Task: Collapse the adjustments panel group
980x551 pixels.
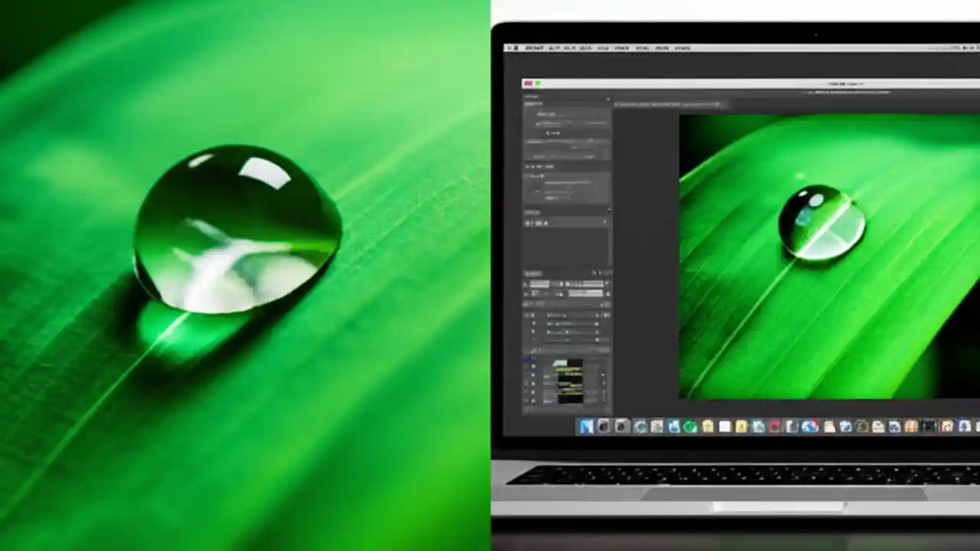Action: [x=607, y=100]
